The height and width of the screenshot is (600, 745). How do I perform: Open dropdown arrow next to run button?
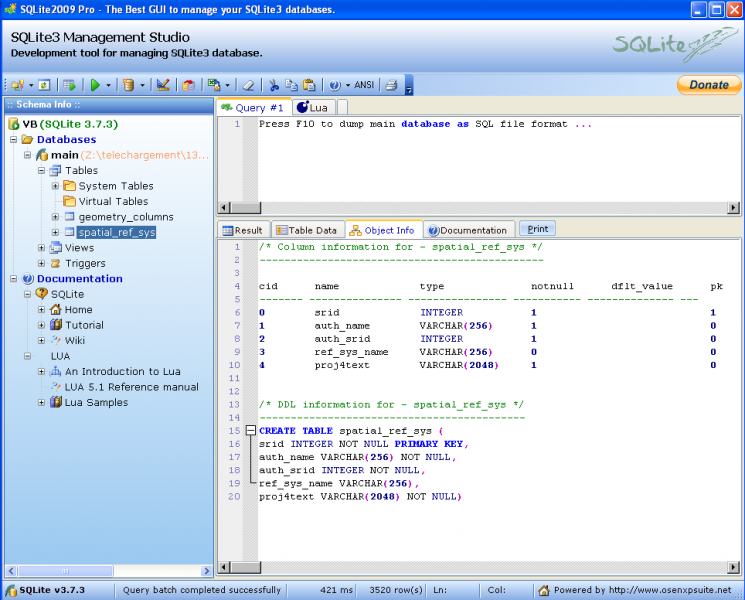pyautogui.click(x=108, y=86)
